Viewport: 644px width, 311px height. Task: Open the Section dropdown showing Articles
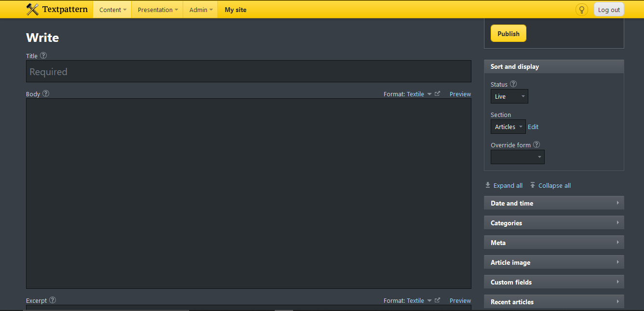(x=508, y=127)
